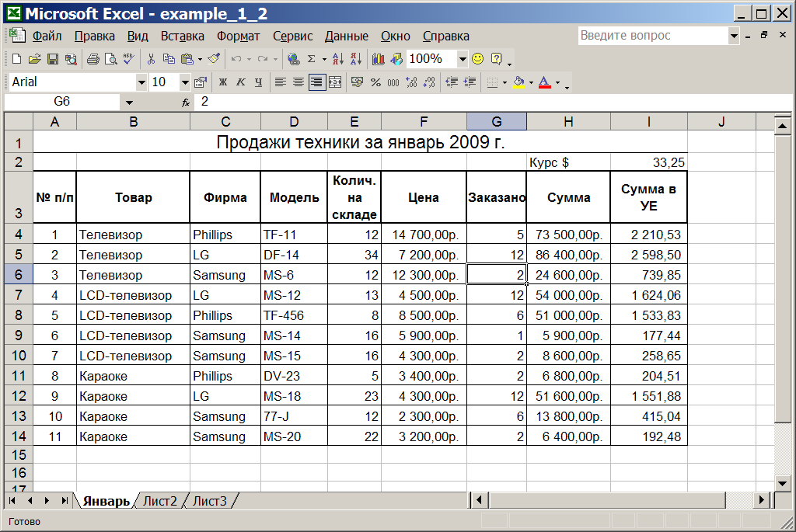Image resolution: width=796 pixels, height=532 pixels.
Task: Merge and center cells icon
Action: (335, 82)
